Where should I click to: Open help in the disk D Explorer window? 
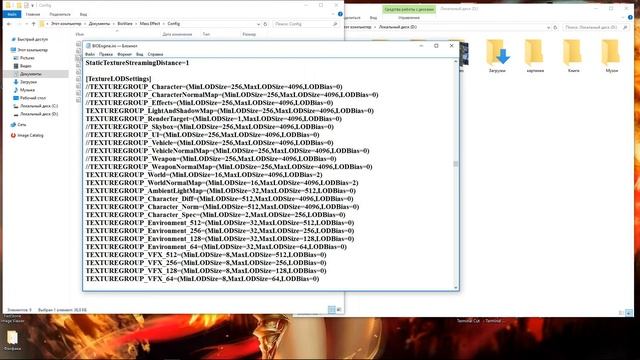click(x=631, y=18)
